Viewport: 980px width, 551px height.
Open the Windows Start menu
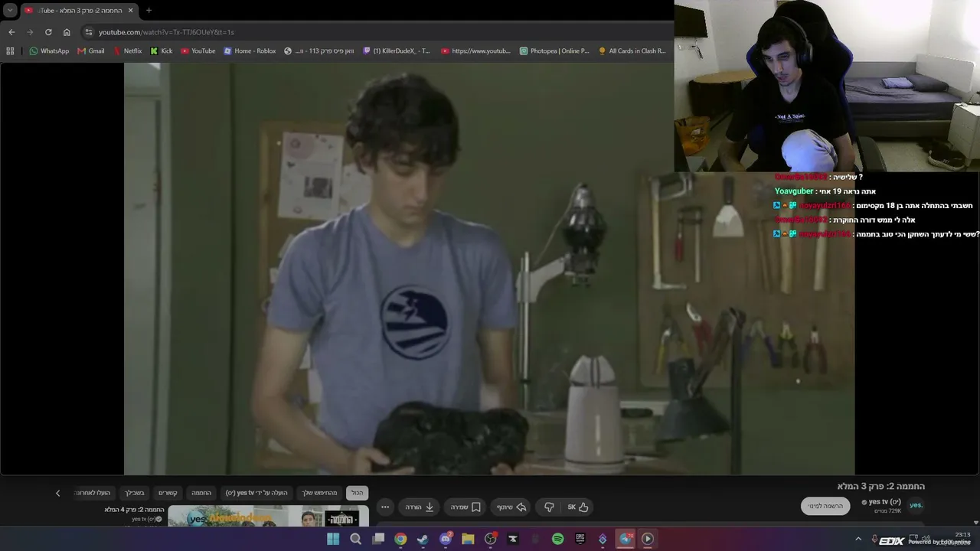click(333, 539)
